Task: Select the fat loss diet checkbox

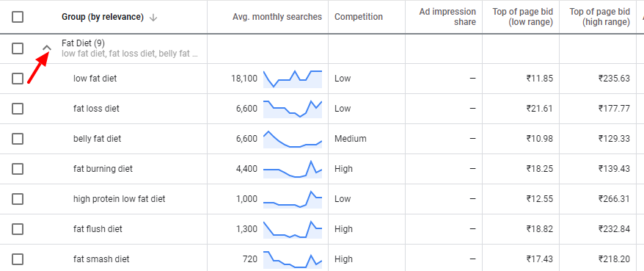Action: pos(18,109)
